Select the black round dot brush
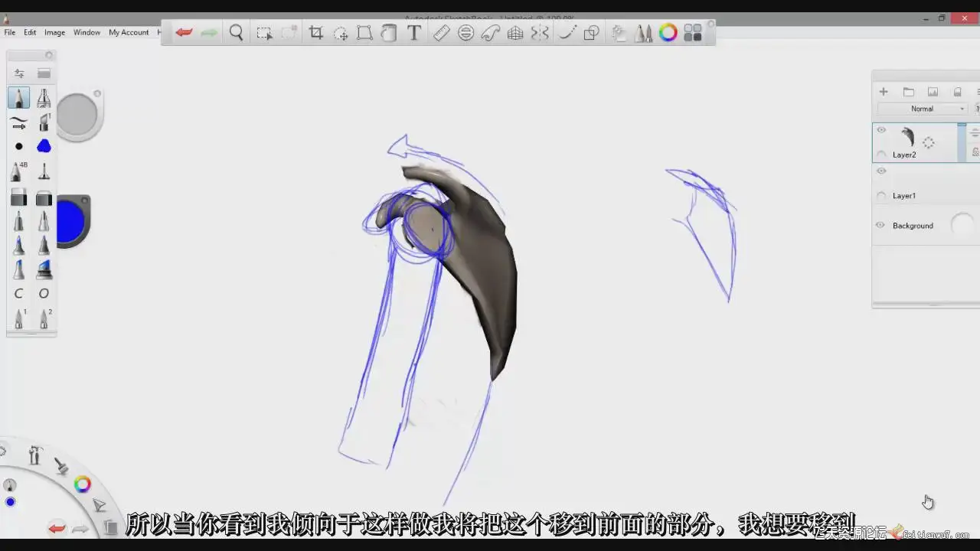Viewport: 980px width, 551px height. [x=19, y=146]
